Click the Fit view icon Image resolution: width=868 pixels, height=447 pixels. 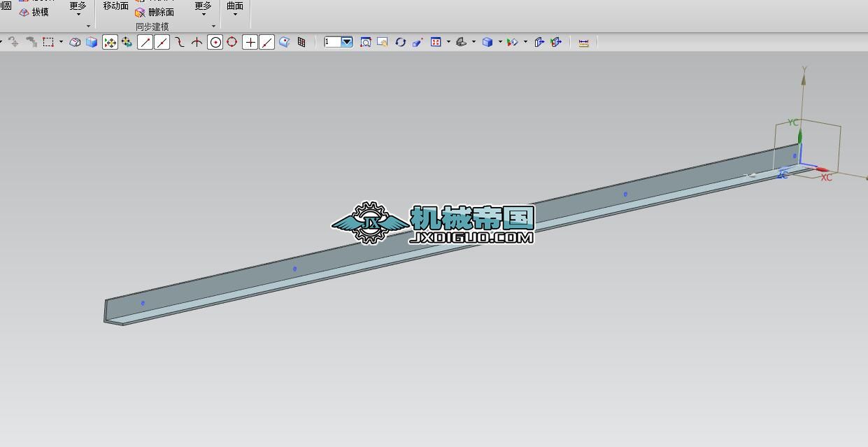coord(366,42)
